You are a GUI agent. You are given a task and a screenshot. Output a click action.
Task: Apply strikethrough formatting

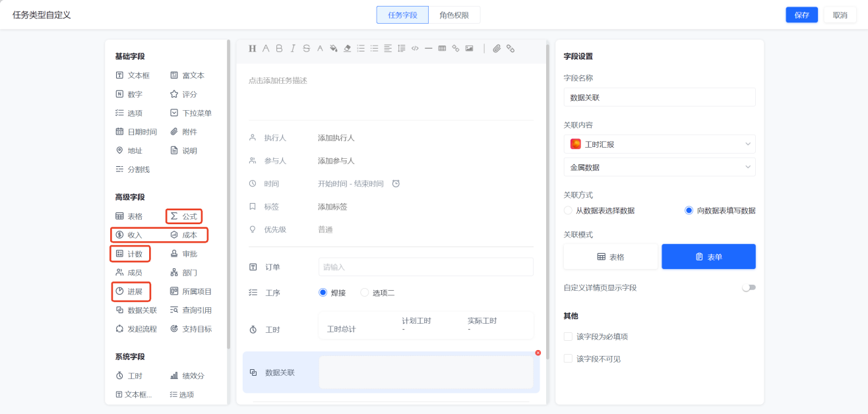[x=306, y=48]
